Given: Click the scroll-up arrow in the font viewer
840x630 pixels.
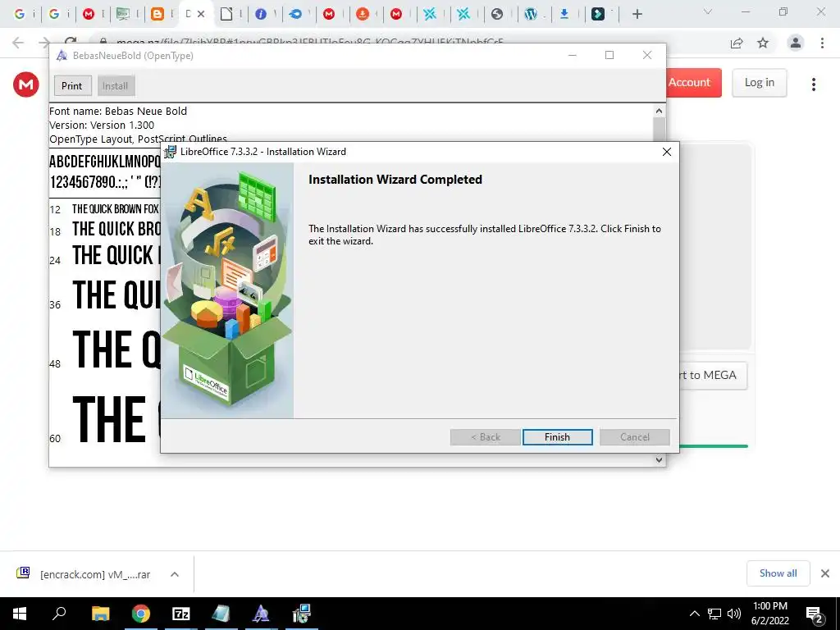Looking at the screenshot, I should (x=659, y=111).
